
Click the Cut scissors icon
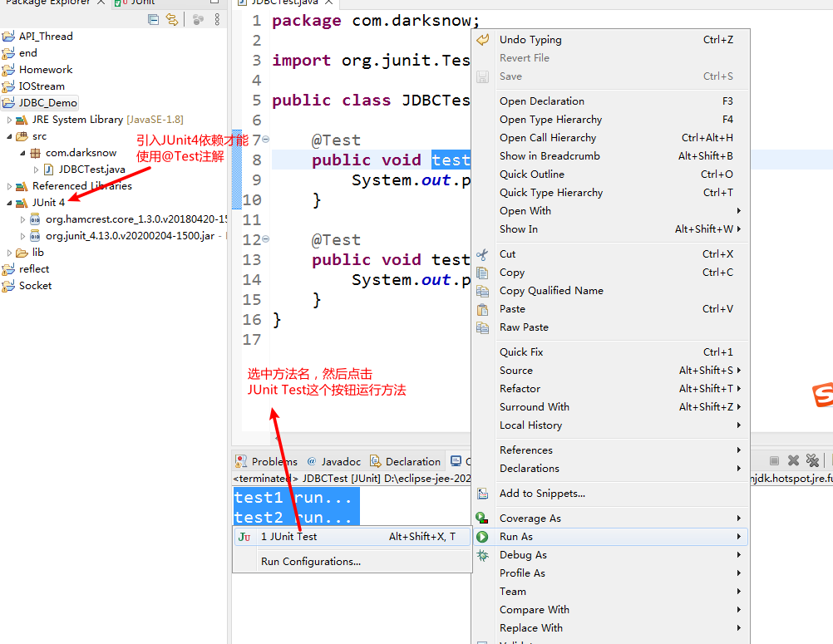(x=482, y=254)
